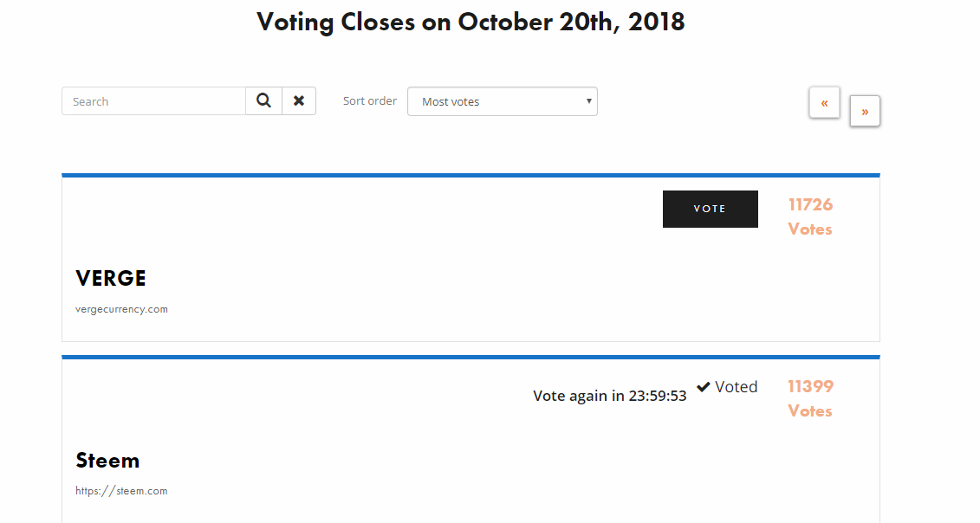This screenshot has width=980, height=523.
Task: Click the blue bar above the VERGE card
Action: pos(471,176)
